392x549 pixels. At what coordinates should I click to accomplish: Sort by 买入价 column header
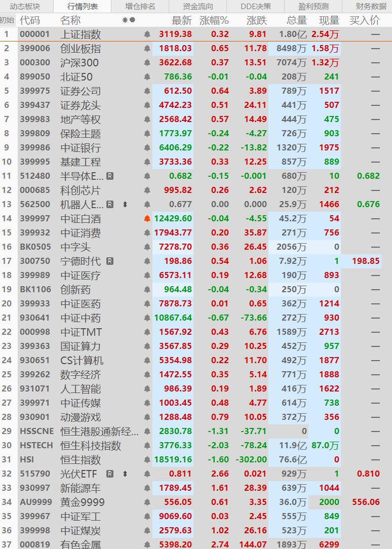pos(364,20)
